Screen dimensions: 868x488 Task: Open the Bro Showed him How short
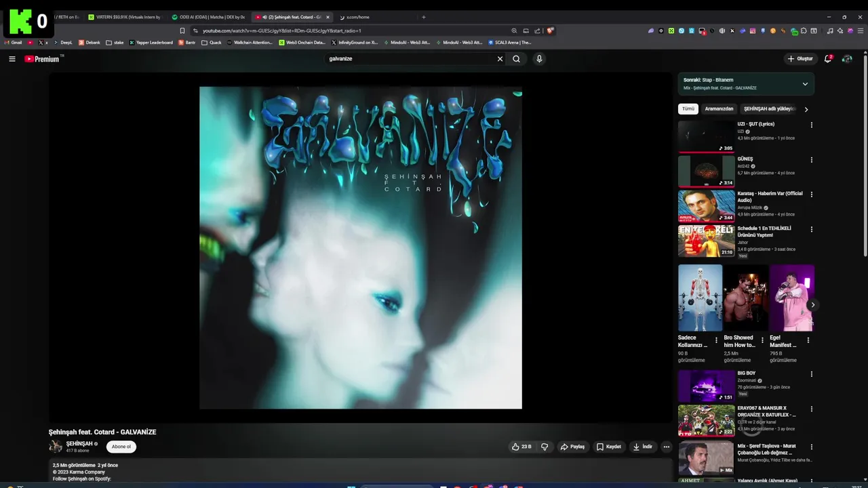coord(746,298)
